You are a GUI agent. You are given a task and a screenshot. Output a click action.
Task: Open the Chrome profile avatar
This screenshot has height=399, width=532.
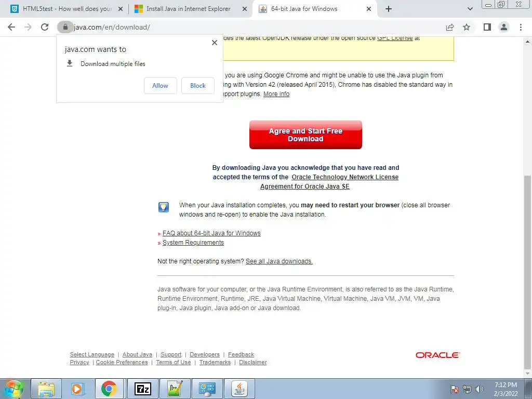pos(504,27)
